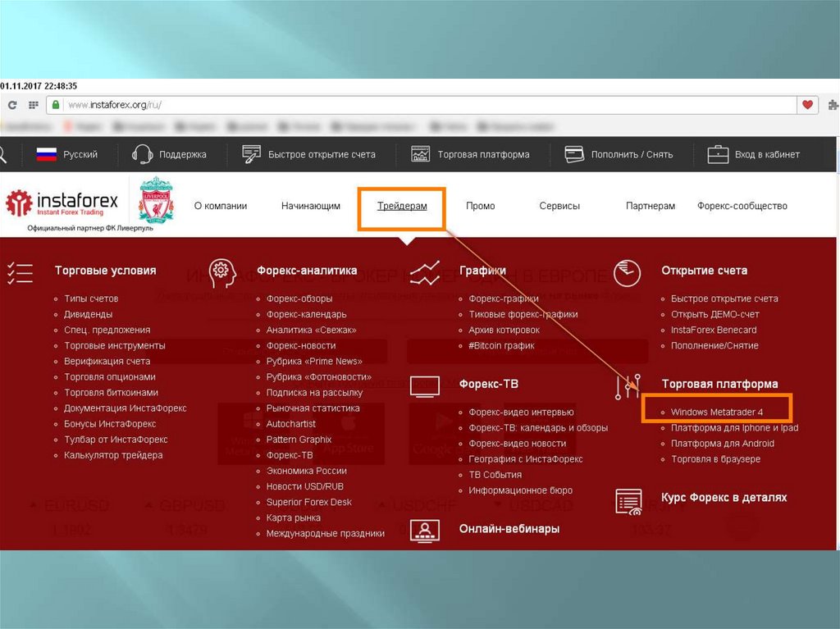Click the clock icon beside Открытие счета

tap(627, 273)
